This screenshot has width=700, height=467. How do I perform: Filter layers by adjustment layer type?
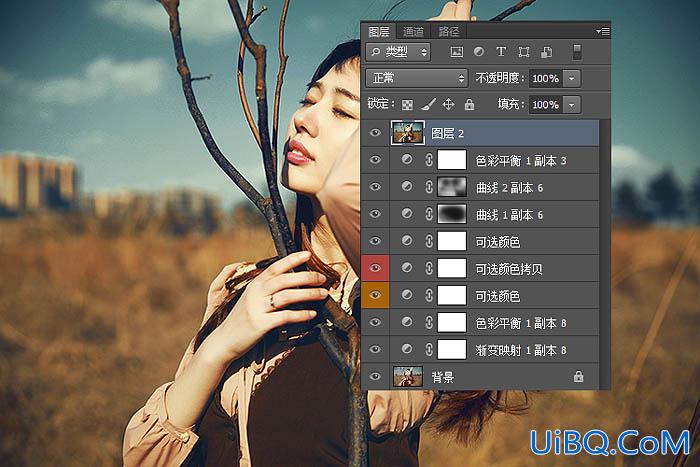coord(479,52)
